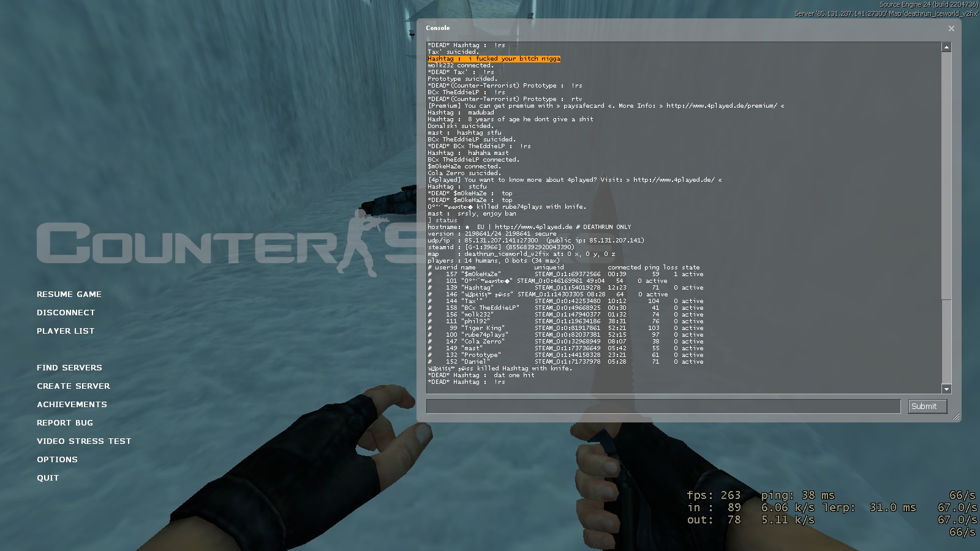Click "*DEAD* Hashtag : dat one hit" line
This screenshot has height=551, width=980.
tap(481, 375)
